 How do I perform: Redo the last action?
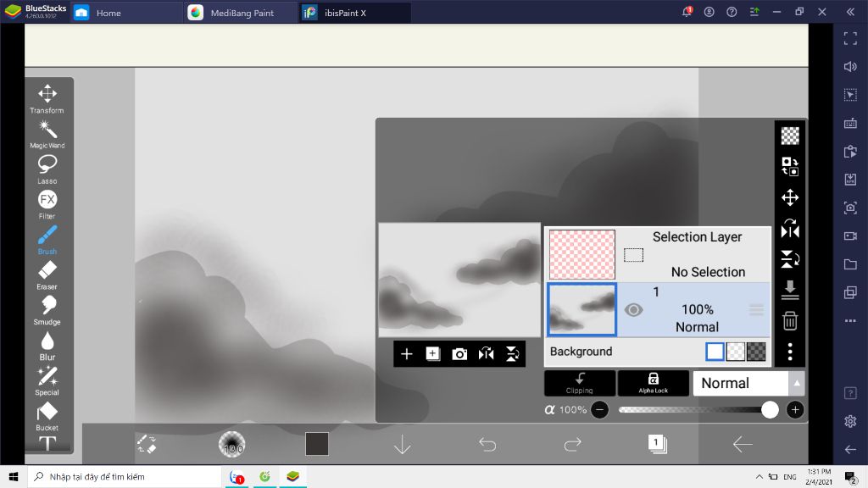[573, 444]
